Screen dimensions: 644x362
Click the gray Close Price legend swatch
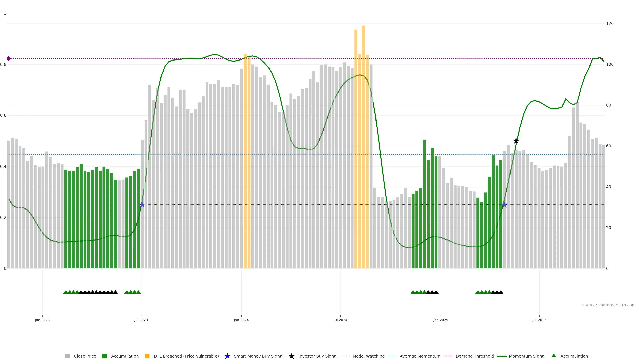point(67,356)
